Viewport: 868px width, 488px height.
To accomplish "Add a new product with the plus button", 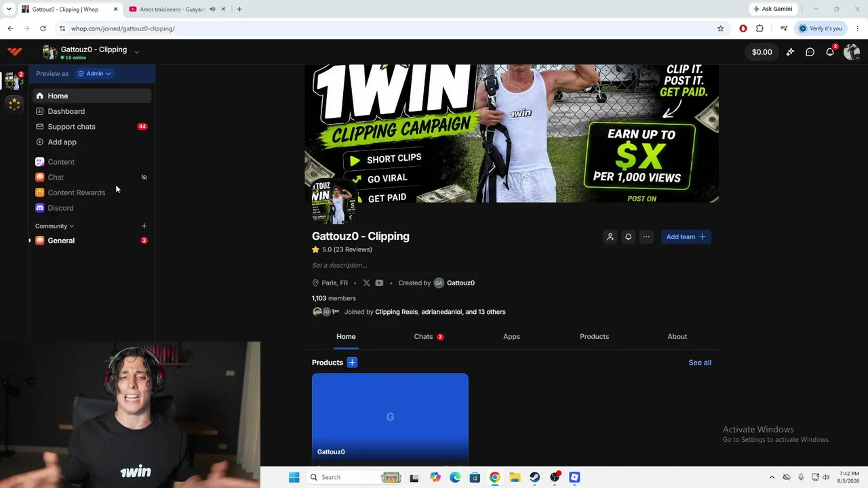I will click(x=352, y=363).
